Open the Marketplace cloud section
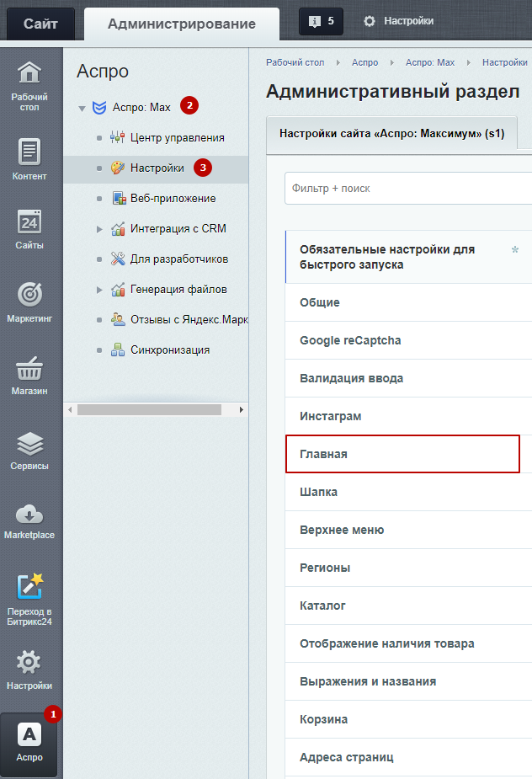 pyautogui.click(x=29, y=521)
